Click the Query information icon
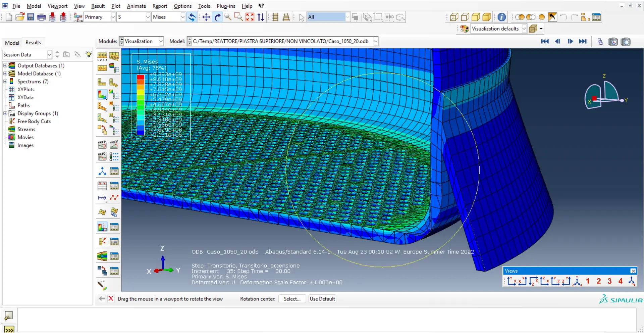This screenshot has width=644, height=333. pos(502,17)
